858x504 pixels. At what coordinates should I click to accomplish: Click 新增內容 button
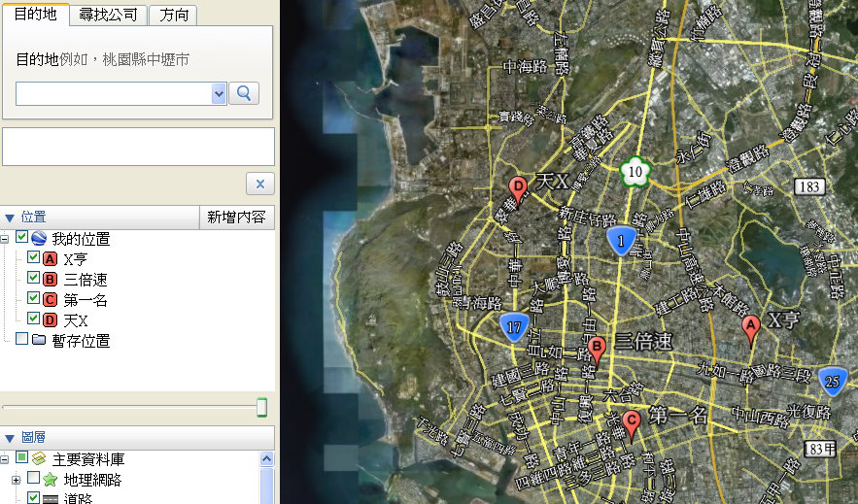pyautogui.click(x=236, y=218)
